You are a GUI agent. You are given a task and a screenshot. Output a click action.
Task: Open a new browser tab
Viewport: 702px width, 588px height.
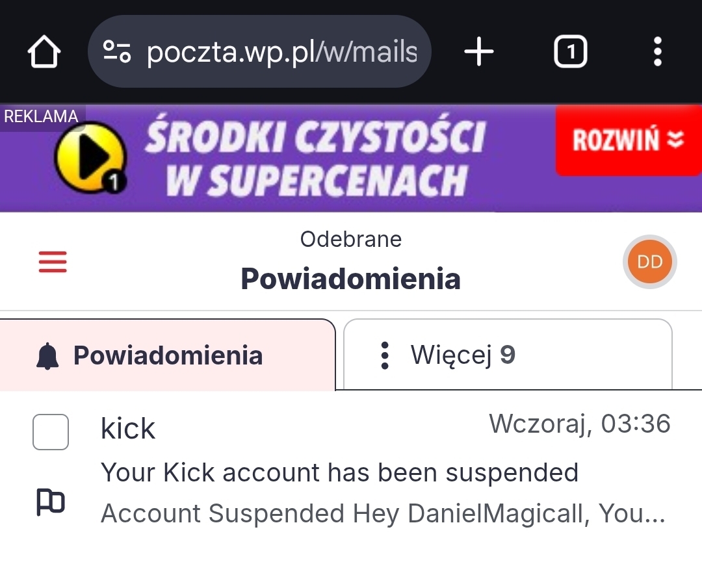[x=479, y=52]
